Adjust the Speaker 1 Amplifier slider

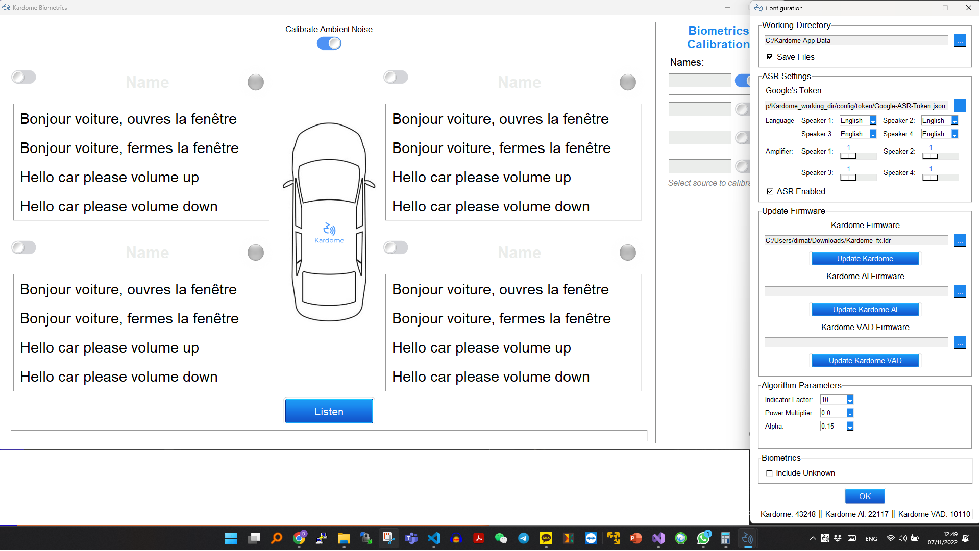[x=848, y=156]
